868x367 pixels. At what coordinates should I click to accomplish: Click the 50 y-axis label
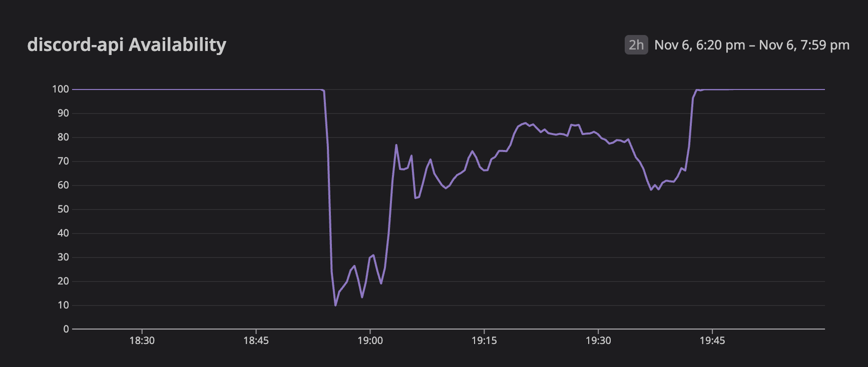click(63, 209)
